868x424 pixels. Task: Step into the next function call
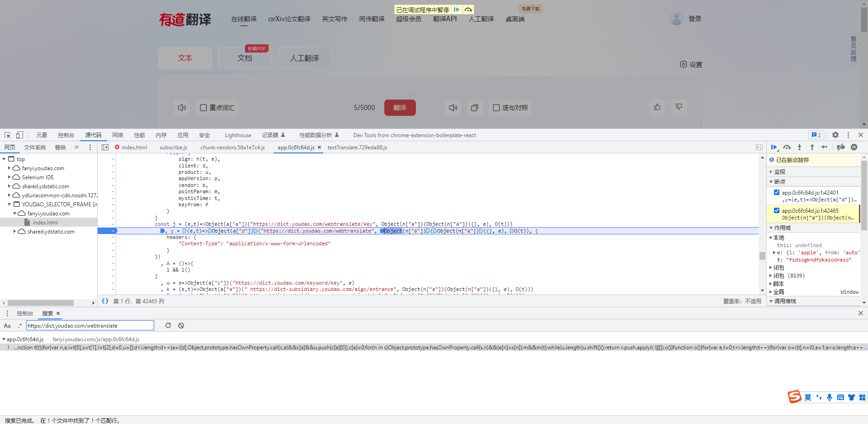(x=799, y=147)
